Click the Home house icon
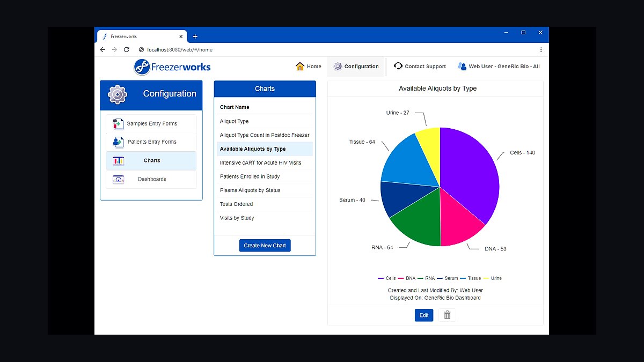The height and width of the screenshot is (362, 644). (300, 67)
